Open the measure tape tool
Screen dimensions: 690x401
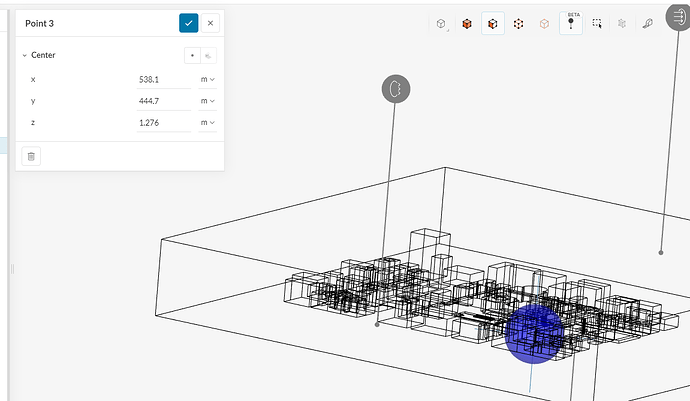(x=647, y=24)
